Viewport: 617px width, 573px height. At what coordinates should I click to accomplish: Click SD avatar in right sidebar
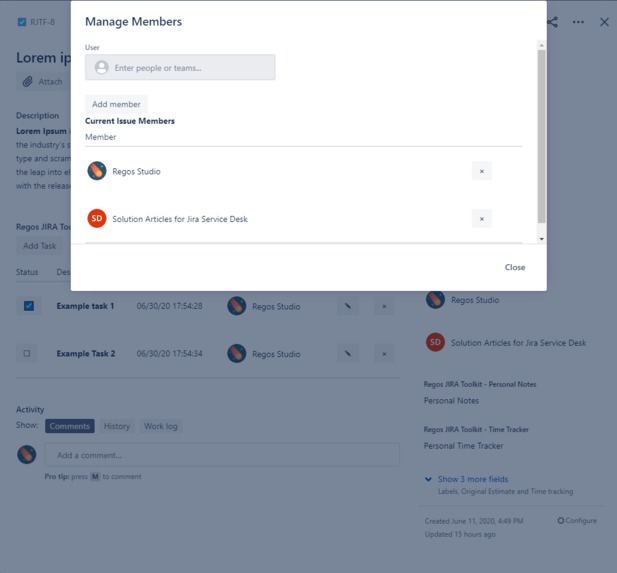[x=436, y=342]
